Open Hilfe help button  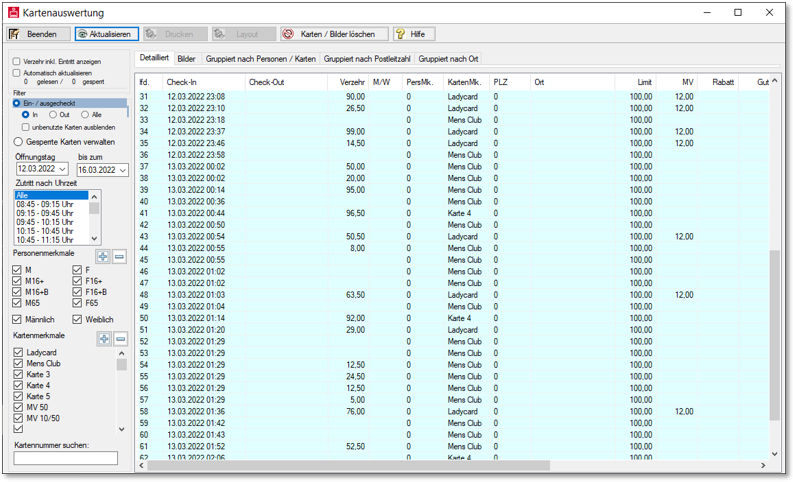point(414,34)
